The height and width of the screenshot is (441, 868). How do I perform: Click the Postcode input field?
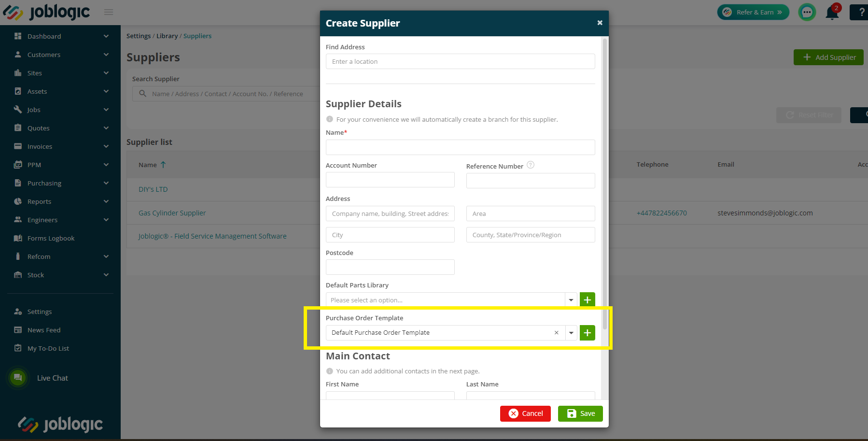390,267
